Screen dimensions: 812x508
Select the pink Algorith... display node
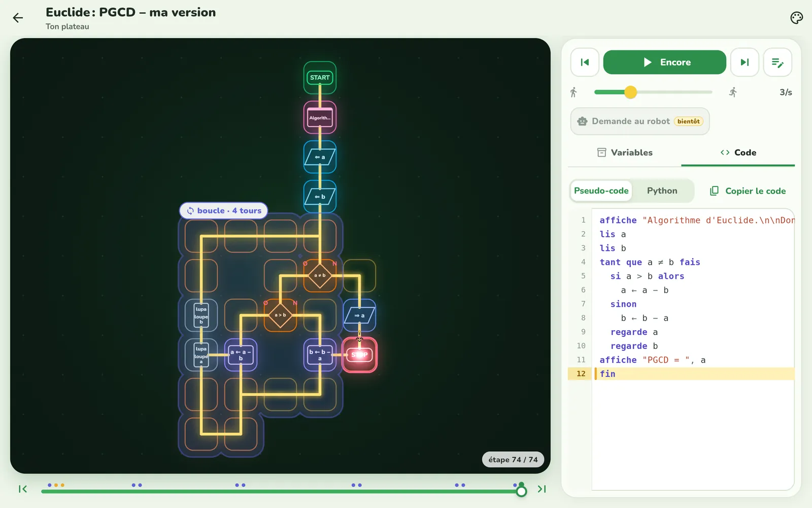pos(320,117)
